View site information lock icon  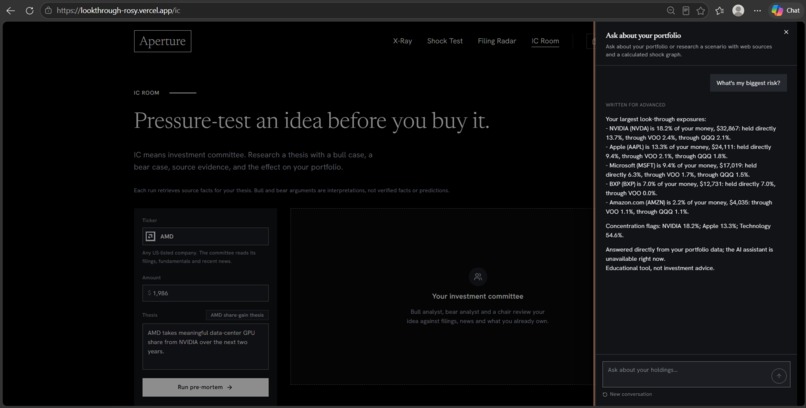coord(48,10)
